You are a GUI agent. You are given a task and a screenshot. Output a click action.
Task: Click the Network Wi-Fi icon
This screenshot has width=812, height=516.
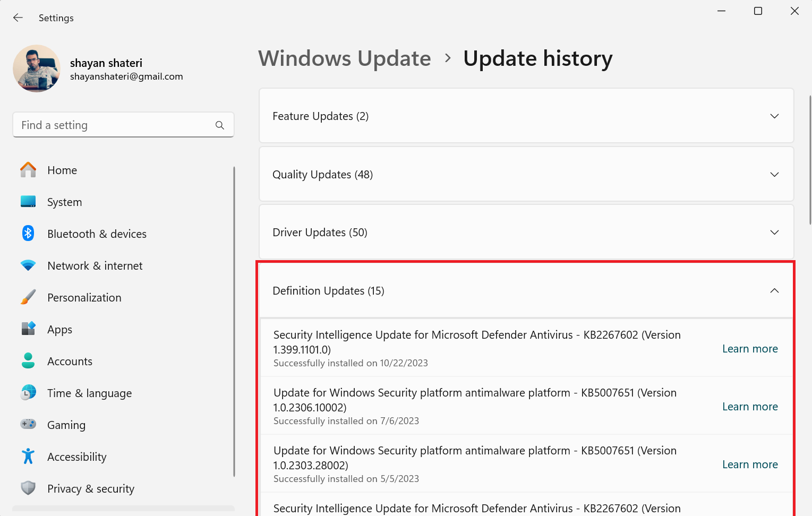(28, 265)
